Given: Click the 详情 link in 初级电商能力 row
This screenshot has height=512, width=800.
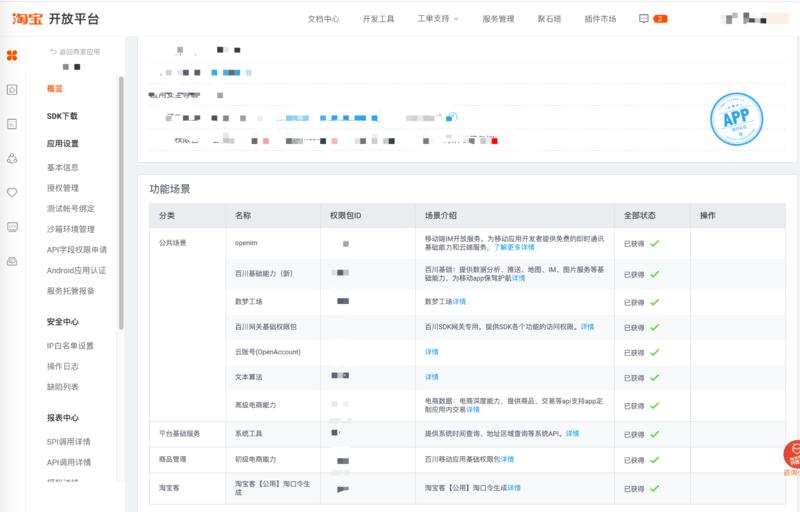Looking at the screenshot, I should [507, 459].
